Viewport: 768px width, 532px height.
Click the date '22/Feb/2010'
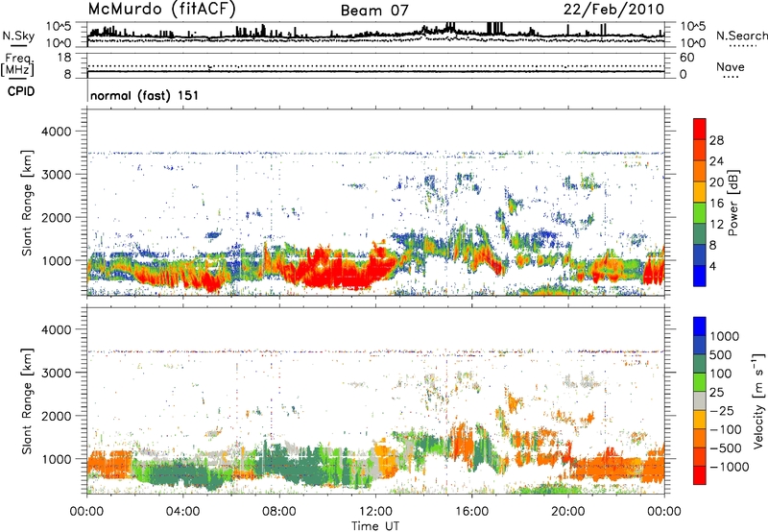tap(613, 9)
